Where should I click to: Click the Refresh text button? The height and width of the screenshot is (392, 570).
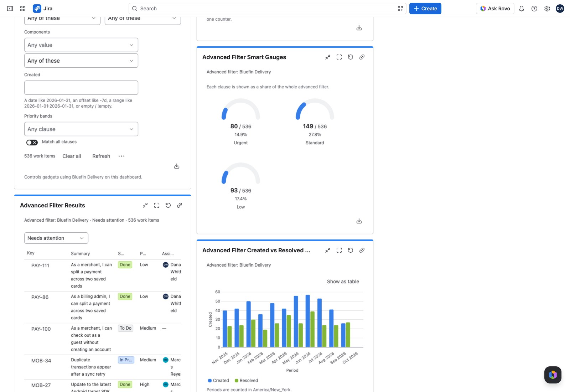tap(101, 156)
